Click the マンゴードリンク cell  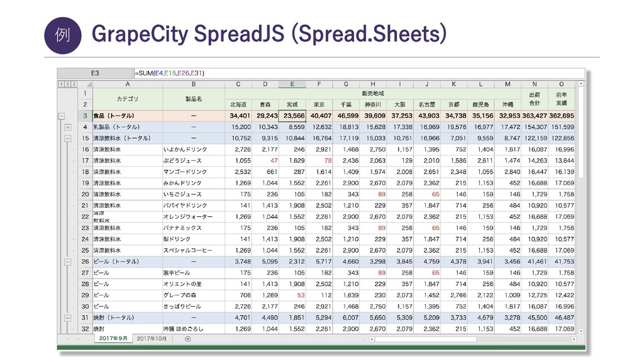[194, 172]
